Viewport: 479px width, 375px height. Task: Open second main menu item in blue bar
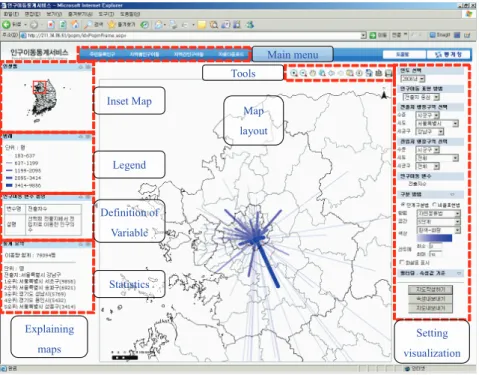pos(144,54)
